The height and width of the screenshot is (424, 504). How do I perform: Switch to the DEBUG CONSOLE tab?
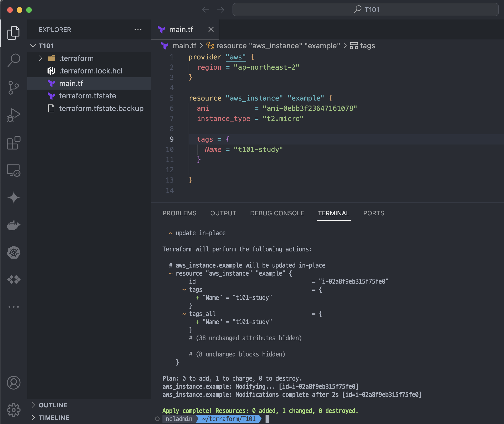coord(277,213)
